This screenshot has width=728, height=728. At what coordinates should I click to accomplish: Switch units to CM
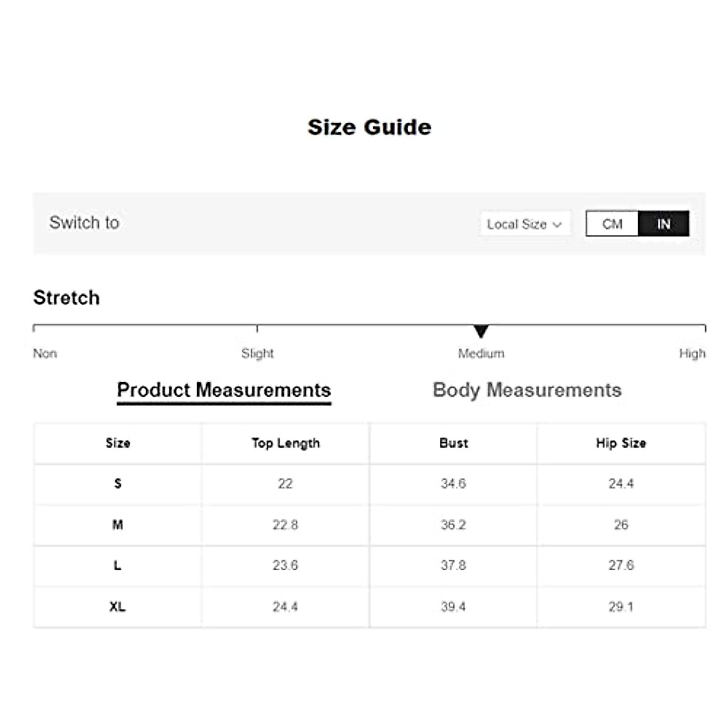(x=612, y=224)
